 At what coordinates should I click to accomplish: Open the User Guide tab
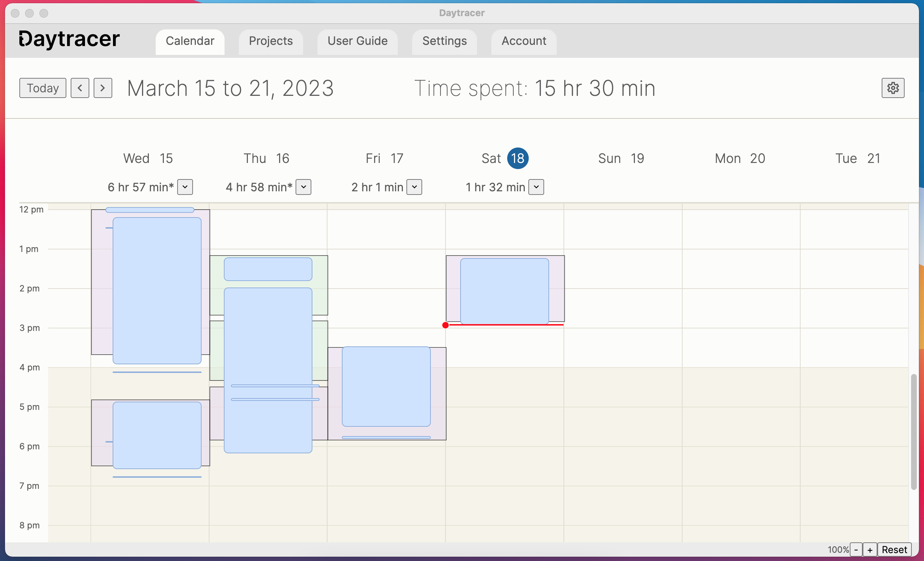[357, 41]
